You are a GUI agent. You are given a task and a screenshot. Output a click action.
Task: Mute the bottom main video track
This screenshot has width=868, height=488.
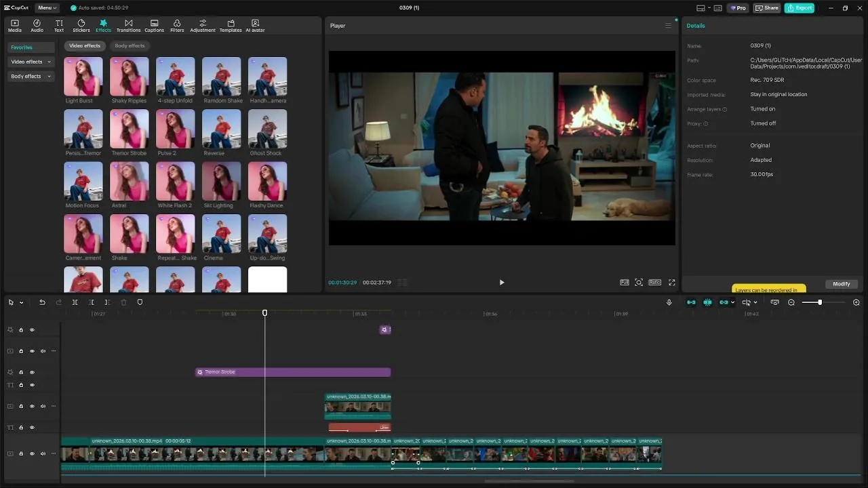pyautogui.click(x=43, y=454)
